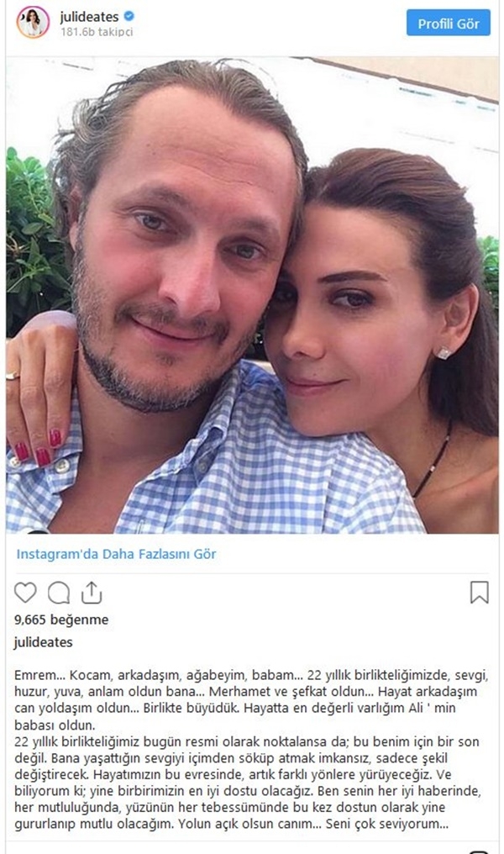View the 9,665 beğenme likes count
Image resolution: width=504 pixels, height=854 pixels.
point(61,619)
